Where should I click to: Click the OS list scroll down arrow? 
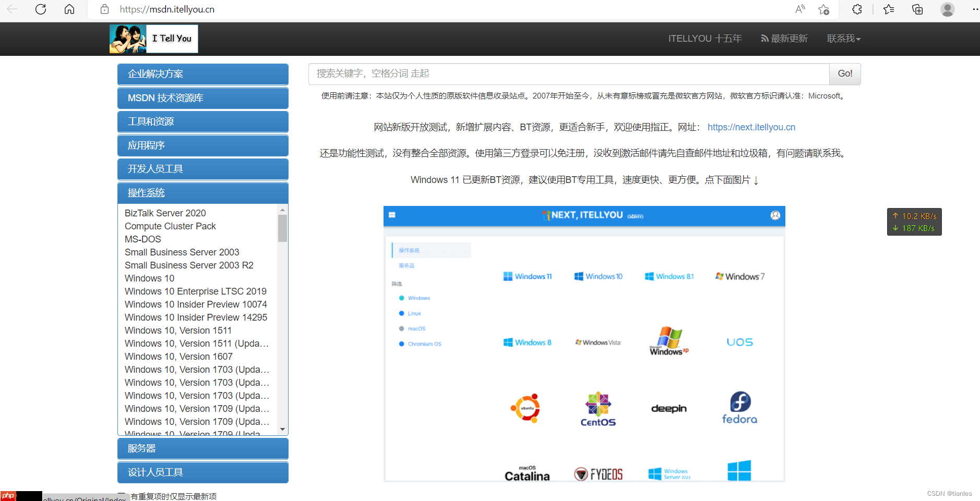[282, 430]
